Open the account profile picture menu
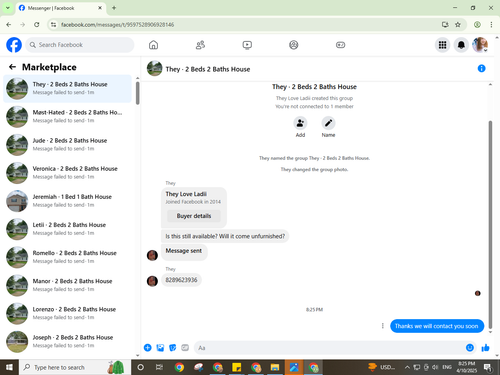The image size is (500, 375). coord(480,45)
